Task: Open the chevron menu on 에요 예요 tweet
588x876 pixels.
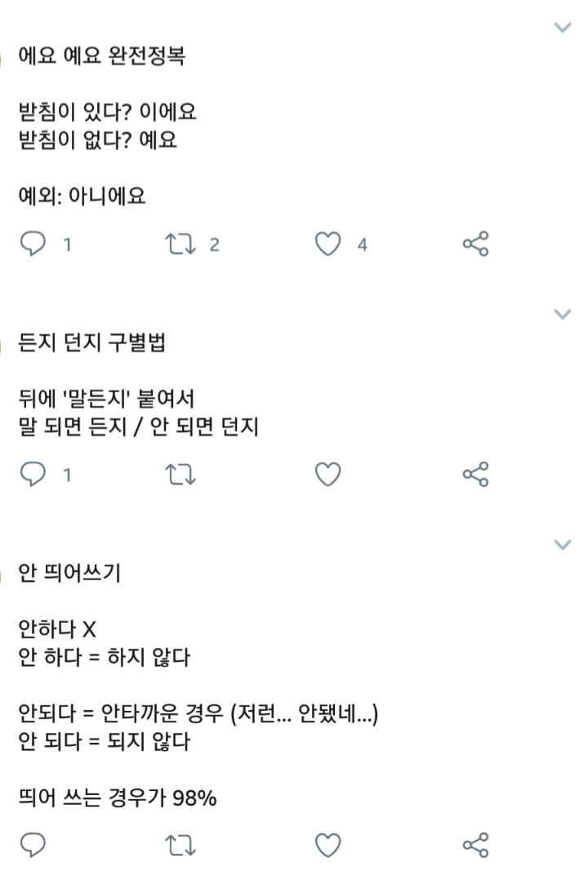Action: (562, 28)
